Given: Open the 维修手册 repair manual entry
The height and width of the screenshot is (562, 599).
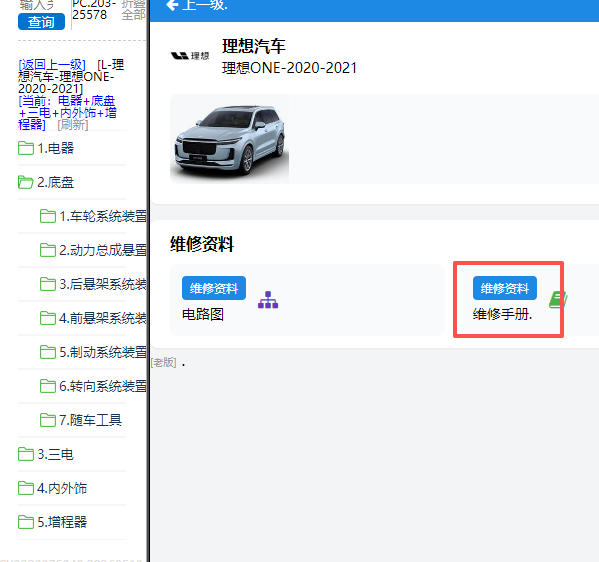Looking at the screenshot, I should click(x=502, y=314).
